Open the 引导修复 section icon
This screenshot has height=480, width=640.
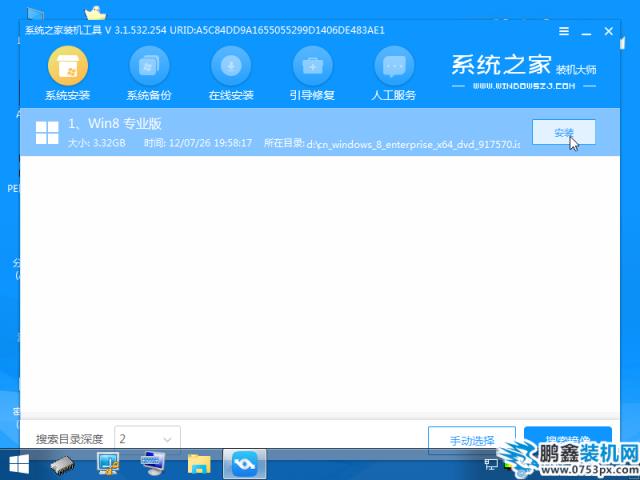pyautogui.click(x=313, y=66)
